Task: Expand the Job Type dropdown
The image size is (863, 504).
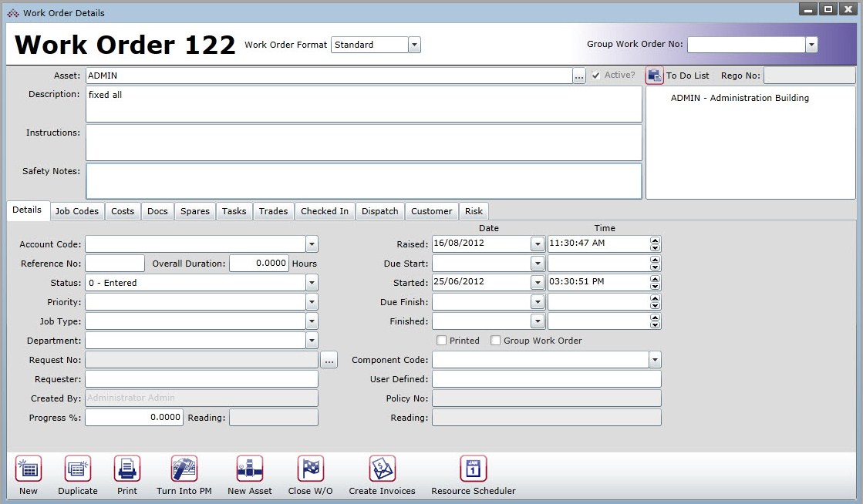Action: point(312,321)
